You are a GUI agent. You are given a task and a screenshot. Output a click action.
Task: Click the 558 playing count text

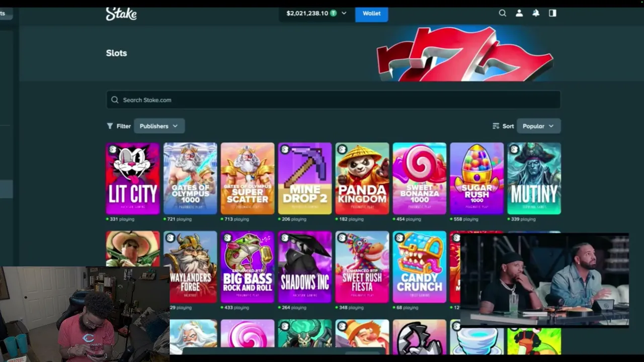tap(466, 219)
